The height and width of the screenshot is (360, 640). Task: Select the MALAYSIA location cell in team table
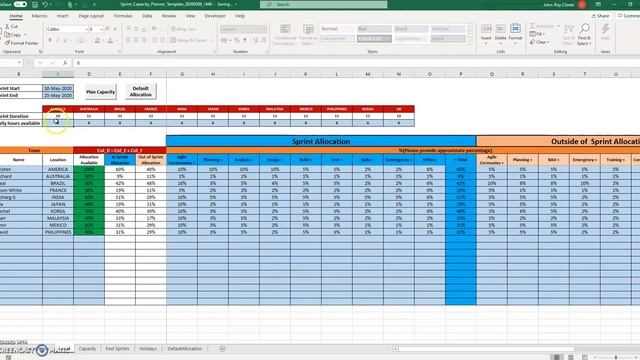pos(58,218)
